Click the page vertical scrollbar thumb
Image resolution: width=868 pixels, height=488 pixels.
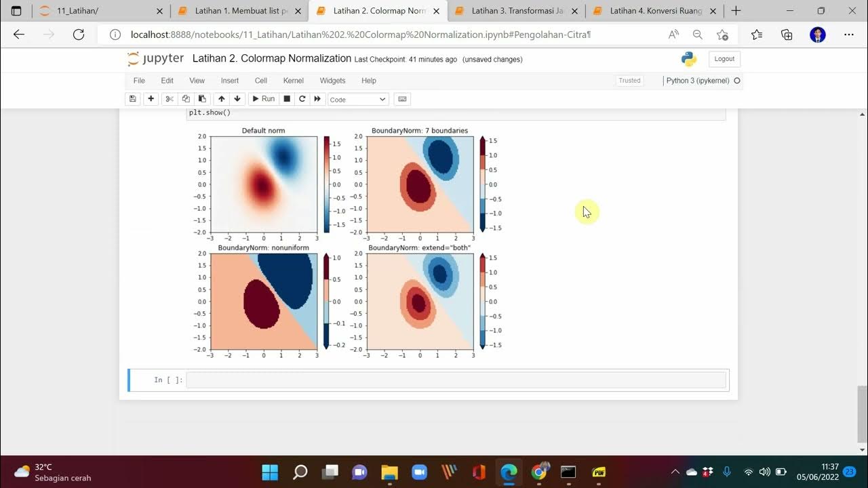click(x=862, y=413)
